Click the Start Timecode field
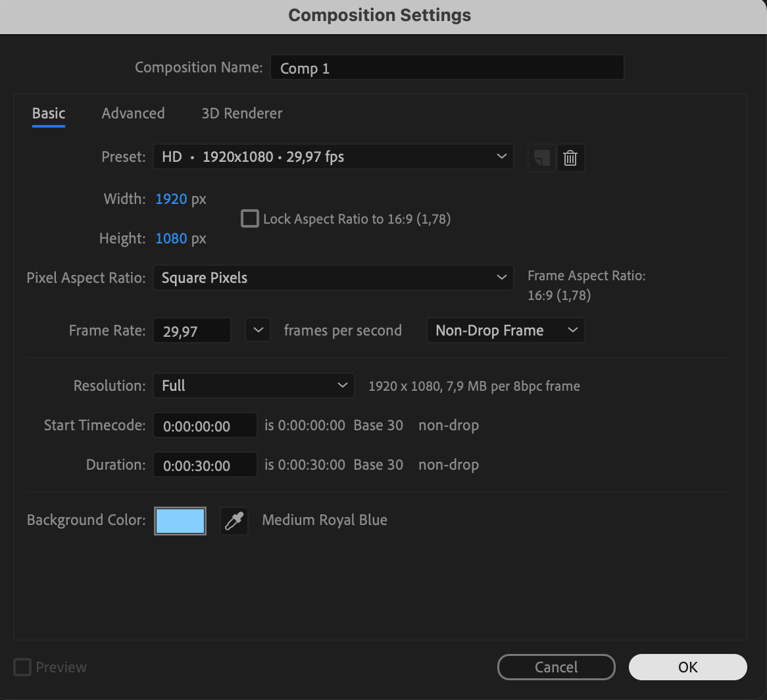 (205, 426)
